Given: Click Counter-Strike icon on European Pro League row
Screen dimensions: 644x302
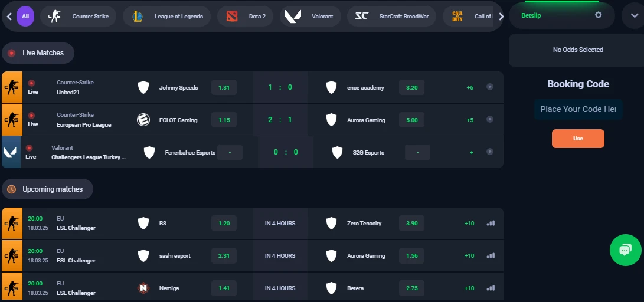Looking at the screenshot, I should click(x=12, y=120).
